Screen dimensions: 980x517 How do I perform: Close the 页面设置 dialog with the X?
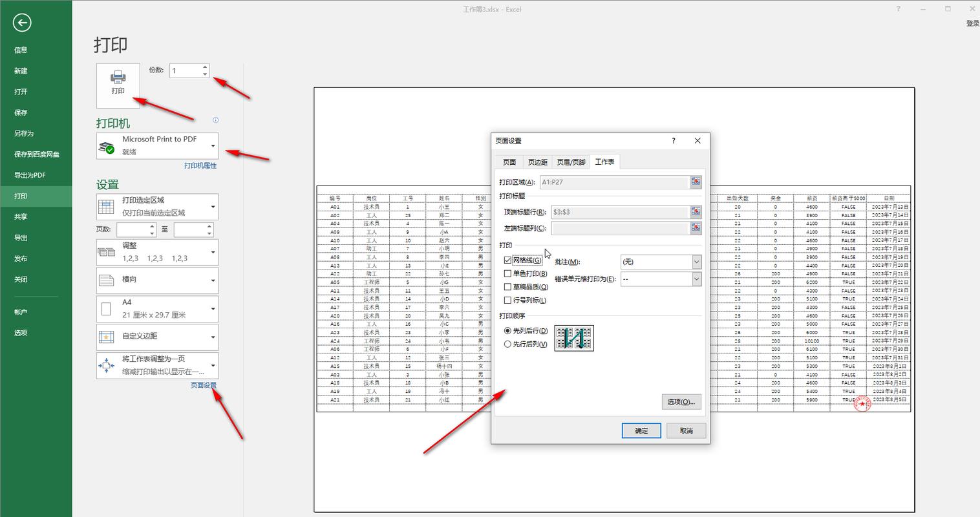[x=698, y=141]
